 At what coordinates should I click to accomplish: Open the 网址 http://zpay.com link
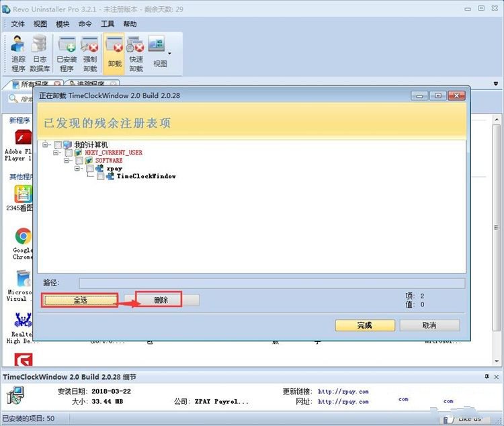343,402
